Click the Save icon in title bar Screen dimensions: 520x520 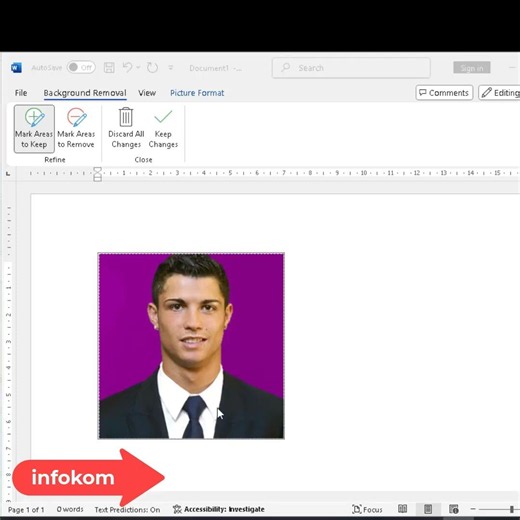(109, 68)
